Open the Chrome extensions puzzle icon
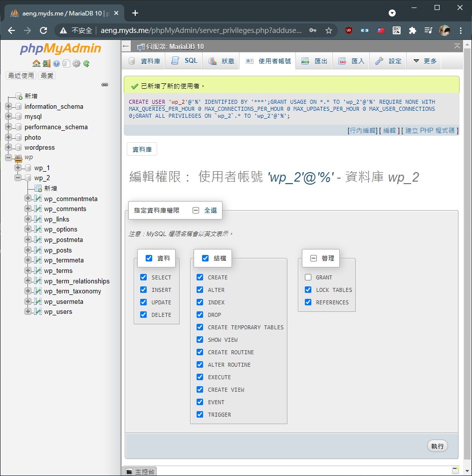Viewport: 472px width, 476px height. (412, 30)
